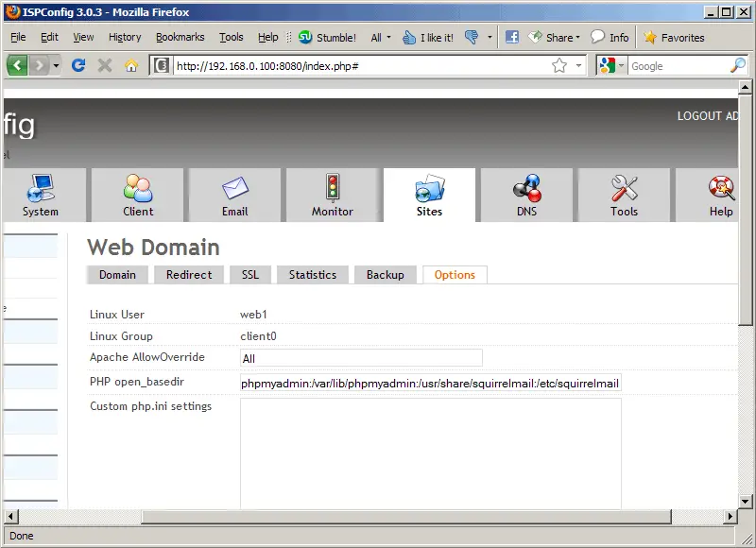
Task: Switch to the SSL tab
Action: pos(250,275)
